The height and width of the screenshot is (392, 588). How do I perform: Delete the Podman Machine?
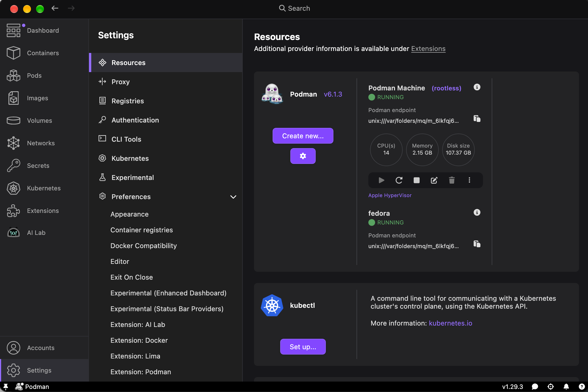[x=452, y=180]
